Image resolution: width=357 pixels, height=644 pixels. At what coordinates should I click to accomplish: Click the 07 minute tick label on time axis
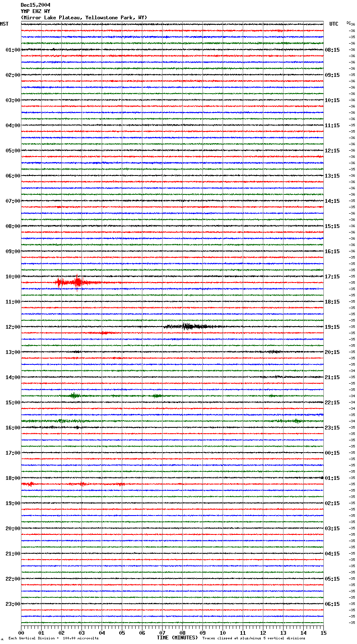[162, 633]
